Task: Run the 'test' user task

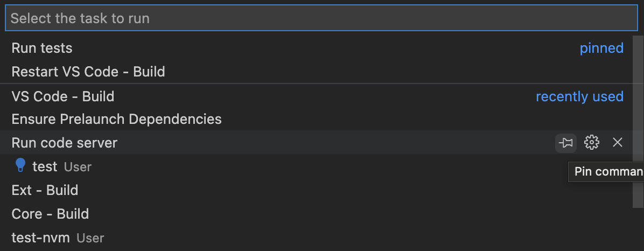Action: point(45,166)
